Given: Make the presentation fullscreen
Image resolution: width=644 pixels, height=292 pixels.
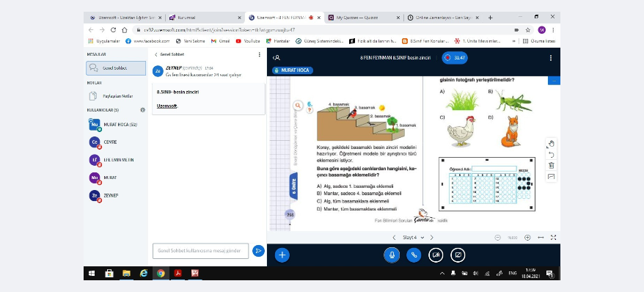Looking at the screenshot, I should coord(553,238).
